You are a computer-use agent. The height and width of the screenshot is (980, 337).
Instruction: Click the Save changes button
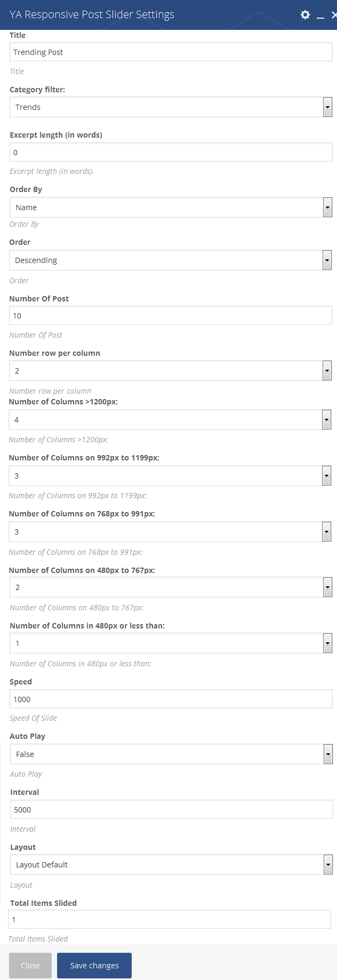[94, 966]
